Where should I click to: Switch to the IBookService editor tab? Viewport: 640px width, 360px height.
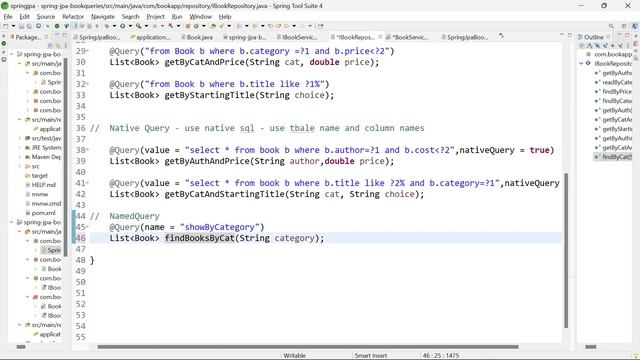pos(297,37)
